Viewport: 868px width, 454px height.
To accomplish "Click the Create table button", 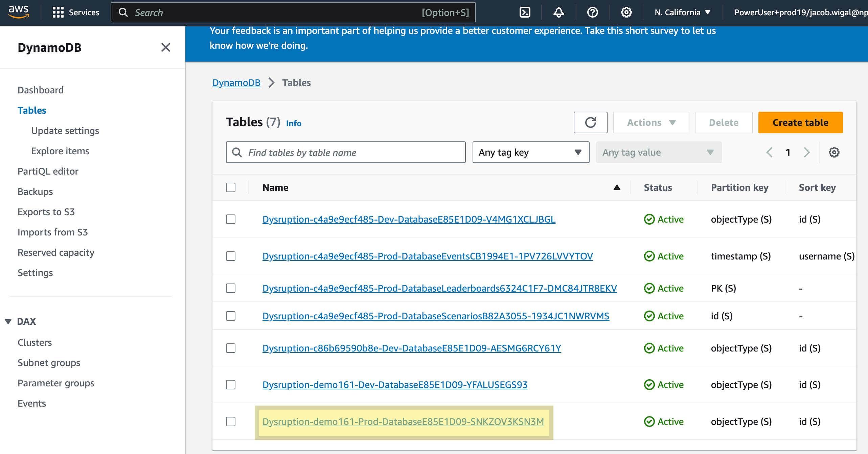I will (800, 122).
